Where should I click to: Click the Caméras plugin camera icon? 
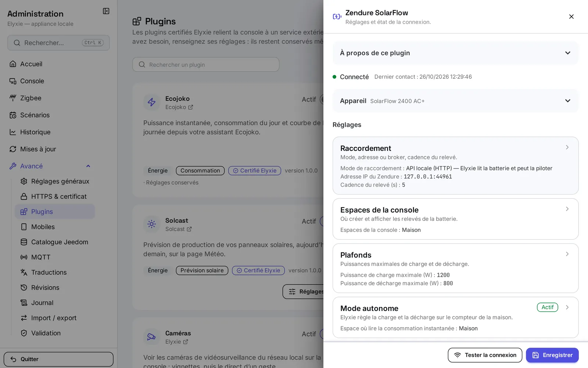click(152, 337)
